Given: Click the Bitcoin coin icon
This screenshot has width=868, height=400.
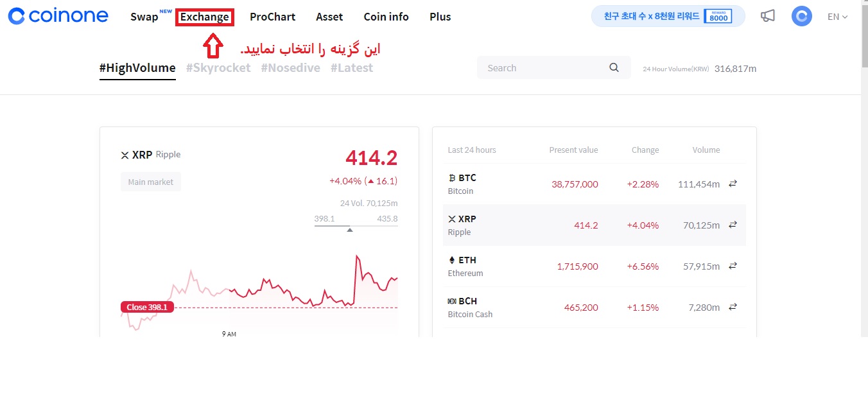Looking at the screenshot, I should point(451,178).
